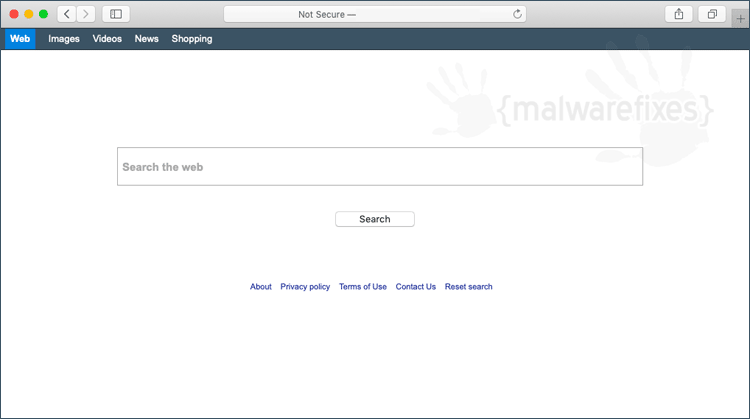Show the tab overview icon
Screen dimensions: 750x419
point(712,14)
